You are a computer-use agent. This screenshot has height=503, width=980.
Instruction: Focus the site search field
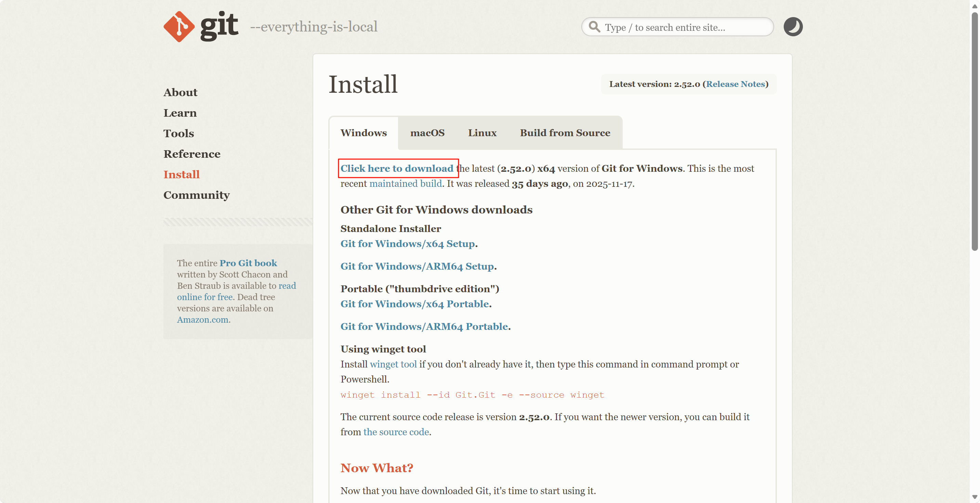(677, 27)
